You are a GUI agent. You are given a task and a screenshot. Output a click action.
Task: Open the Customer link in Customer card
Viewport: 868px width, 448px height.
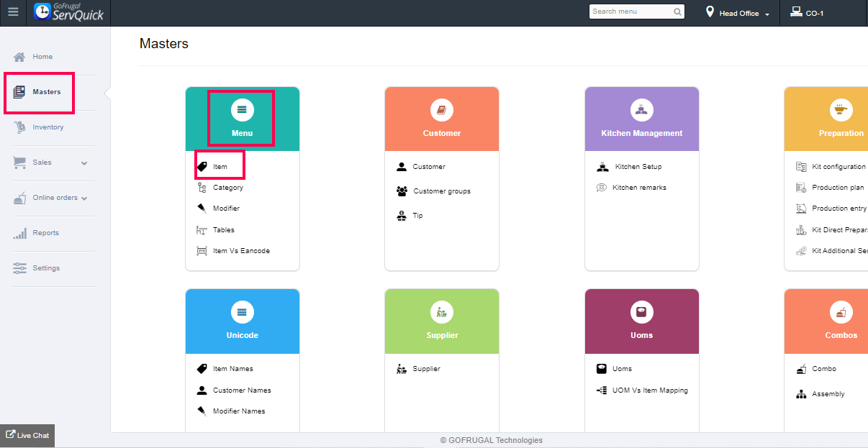[429, 167]
